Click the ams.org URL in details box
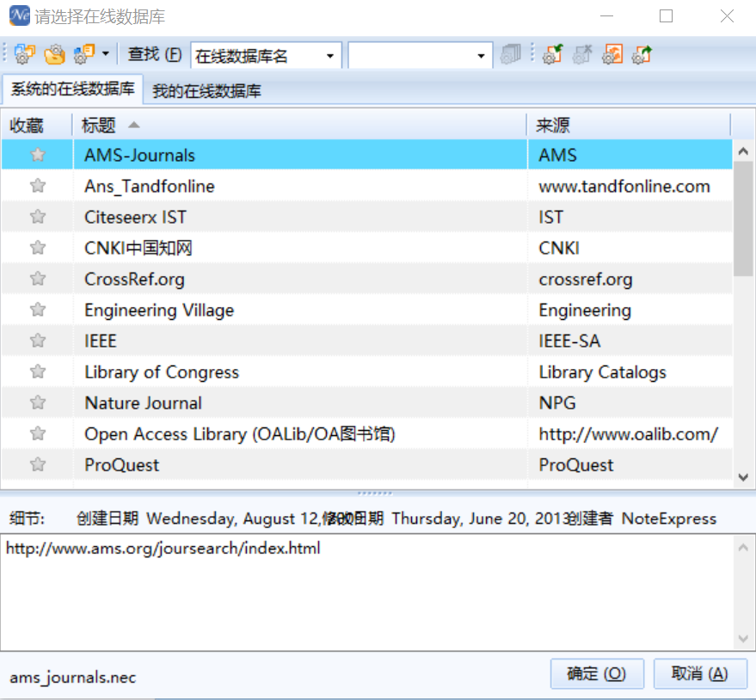Screen dimensions: 756x700 coord(163,548)
